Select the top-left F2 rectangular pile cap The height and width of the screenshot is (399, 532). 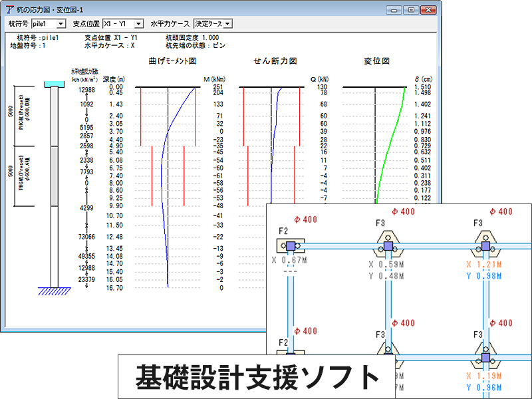pos(291,247)
